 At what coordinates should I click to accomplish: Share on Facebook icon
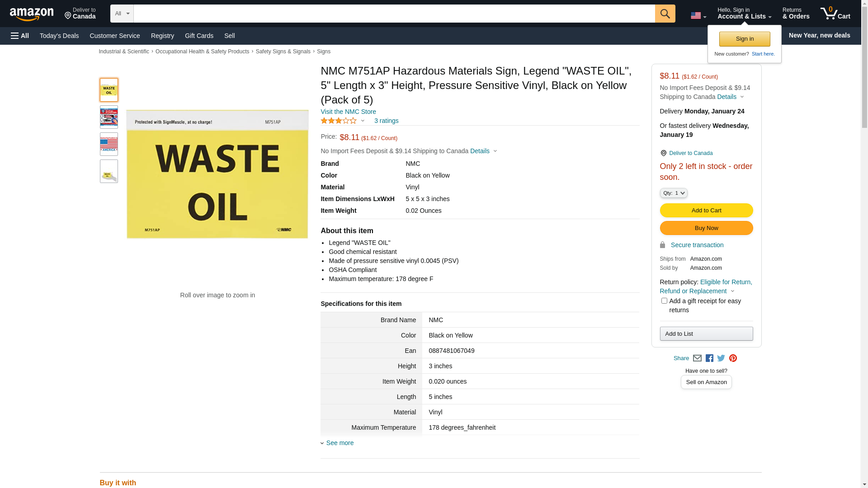(709, 358)
